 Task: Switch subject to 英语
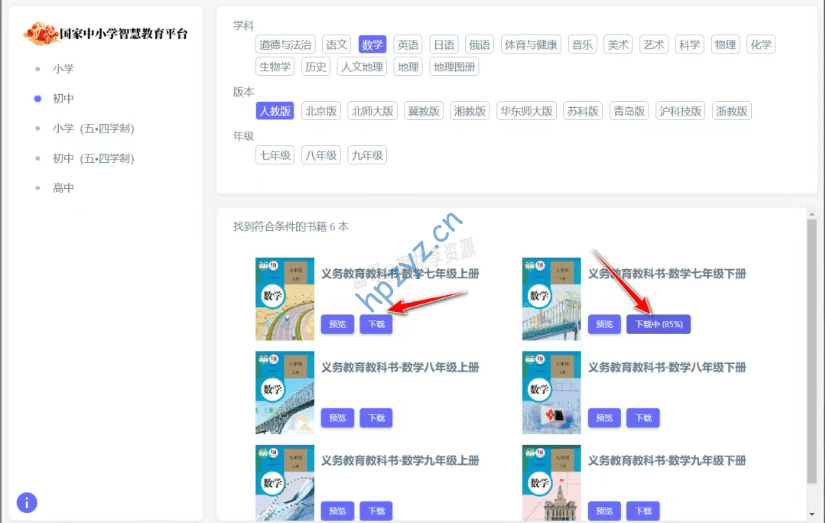(408, 45)
